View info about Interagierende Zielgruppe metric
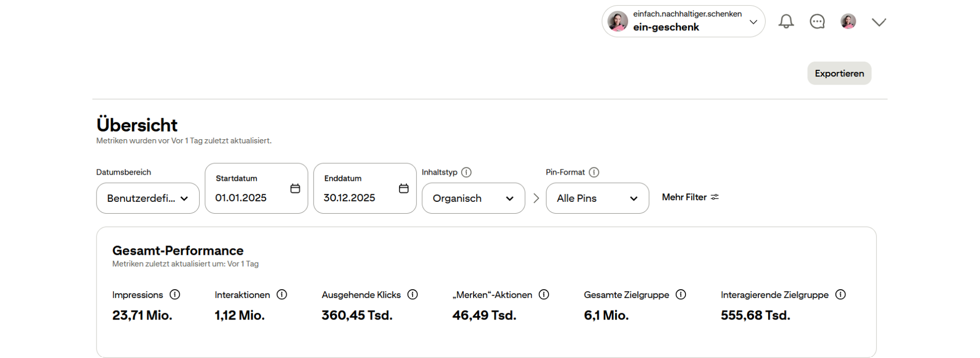Image resolution: width=980 pixels, height=358 pixels. pos(840,295)
